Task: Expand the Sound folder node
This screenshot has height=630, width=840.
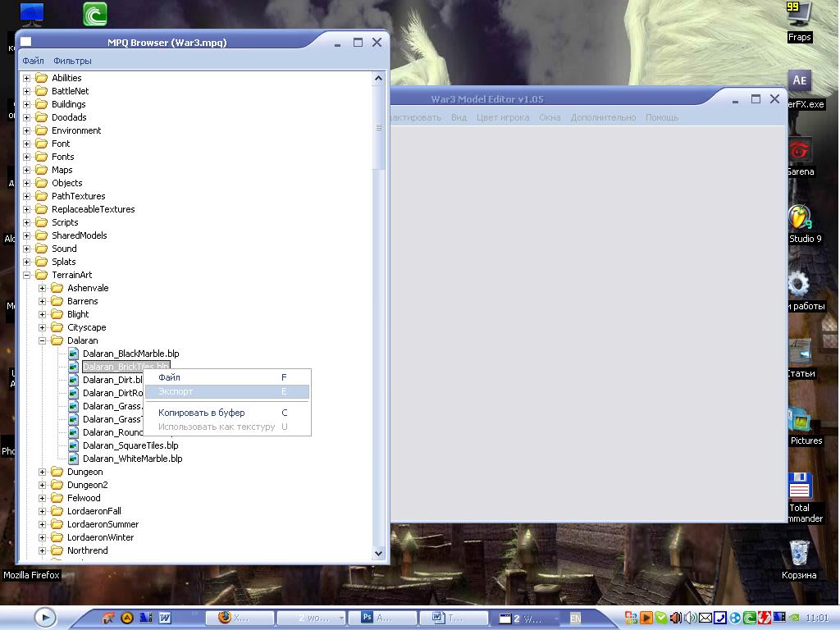Action: (x=27, y=249)
